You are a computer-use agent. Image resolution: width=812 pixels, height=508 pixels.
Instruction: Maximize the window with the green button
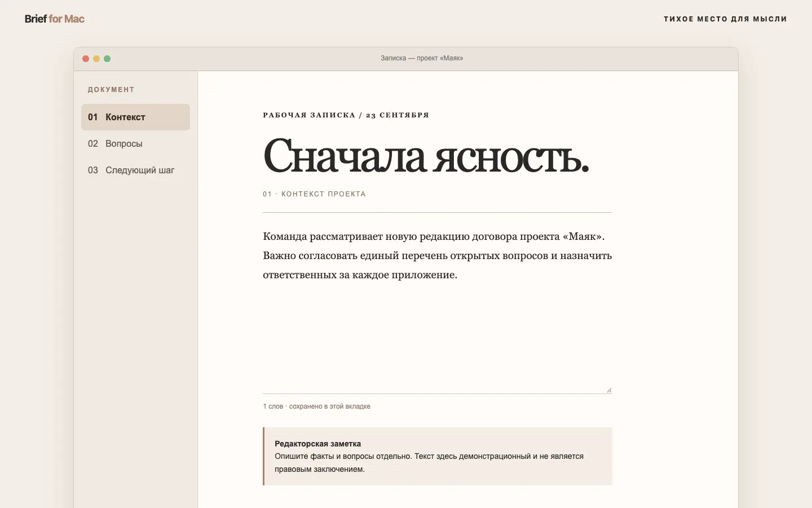pos(107,59)
